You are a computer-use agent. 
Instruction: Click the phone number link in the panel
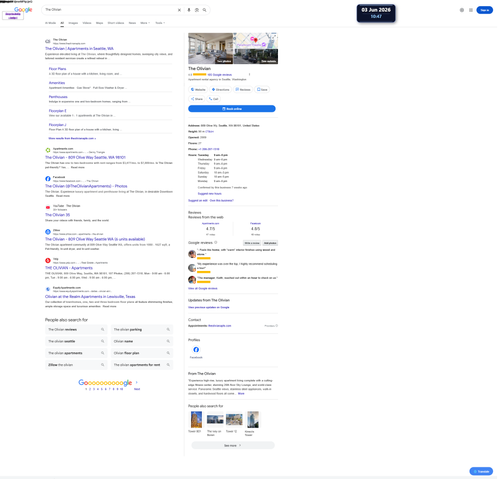pyautogui.click(x=209, y=149)
